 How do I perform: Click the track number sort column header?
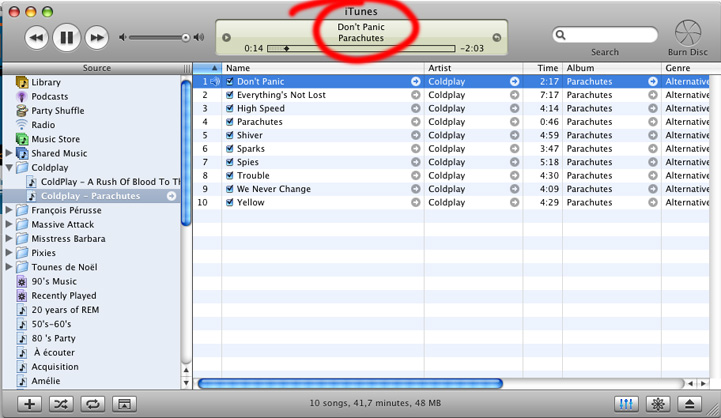pyautogui.click(x=207, y=68)
